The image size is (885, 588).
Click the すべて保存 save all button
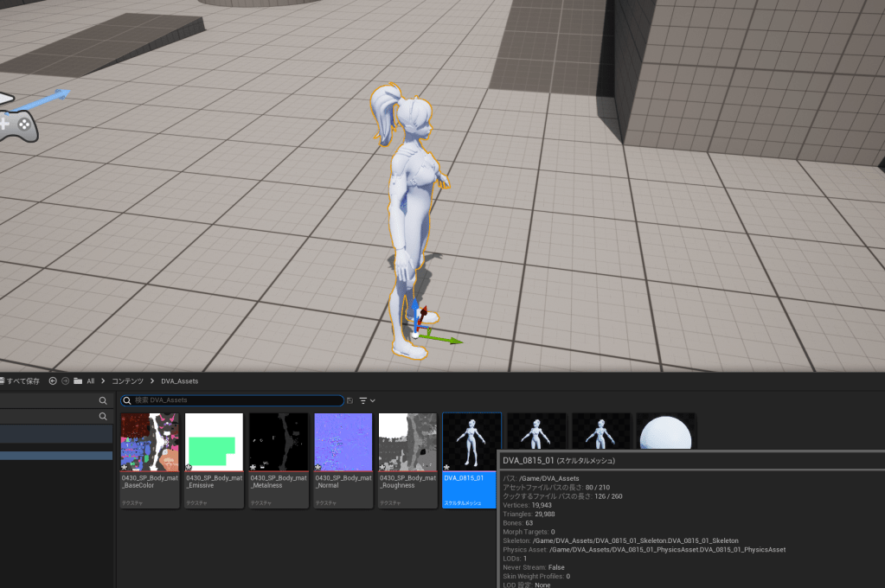pyautogui.click(x=21, y=380)
